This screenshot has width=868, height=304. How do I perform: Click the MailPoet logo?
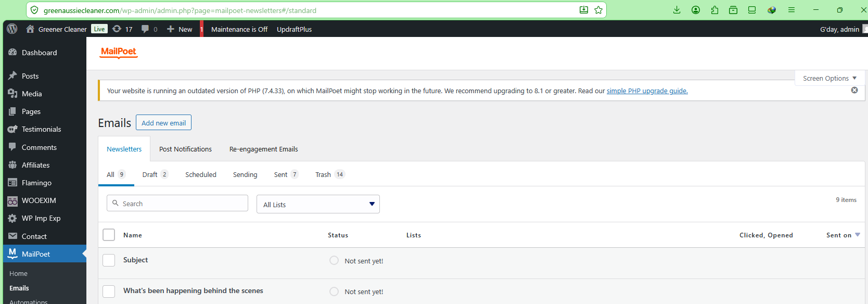point(119,52)
